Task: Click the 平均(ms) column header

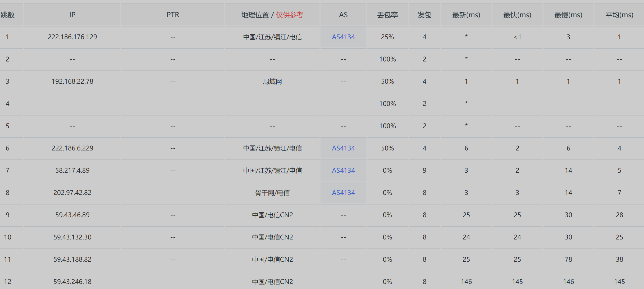Action: click(x=619, y=15)
